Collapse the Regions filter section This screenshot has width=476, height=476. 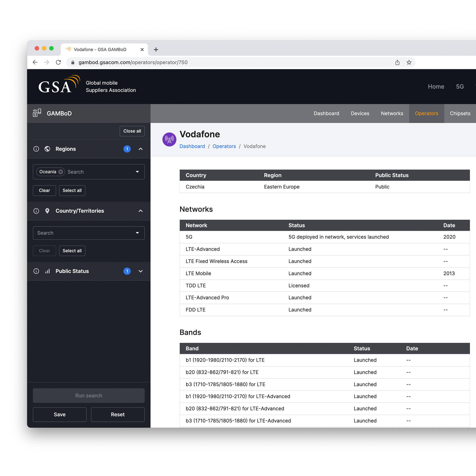(x=140, y=149)
